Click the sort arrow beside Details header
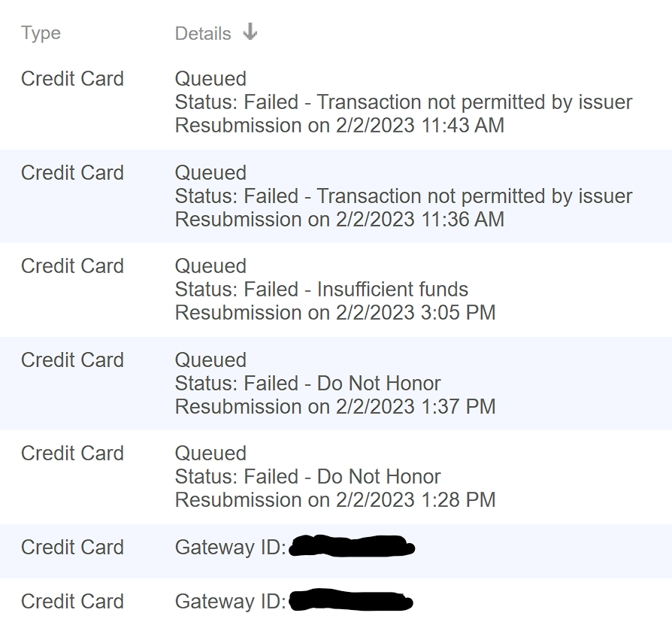This screenshot has height=622, width=672. point(250,32)
